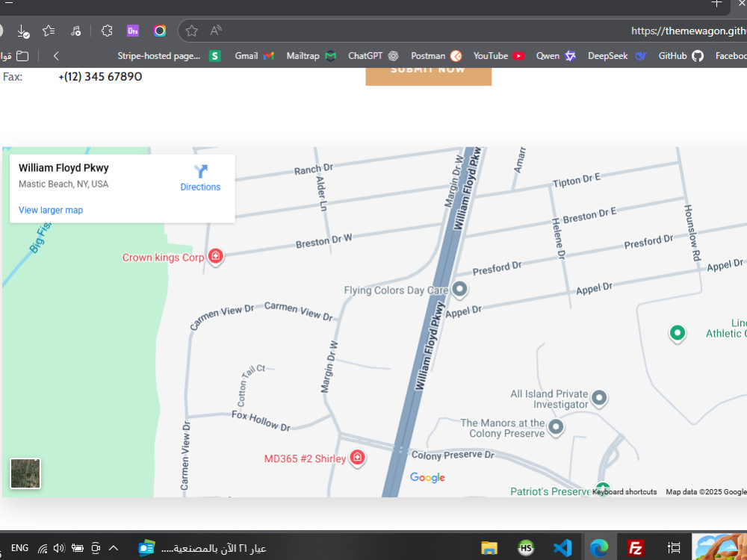Open the browser downloads icon
This screenshot has height=560, width=747.
[x=23, y=31]
